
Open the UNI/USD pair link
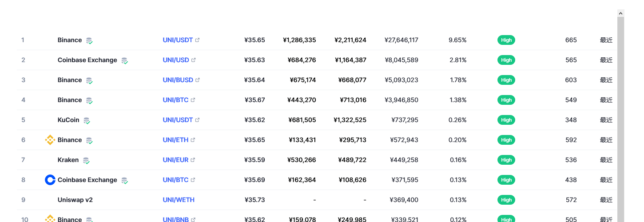[176, 60]
